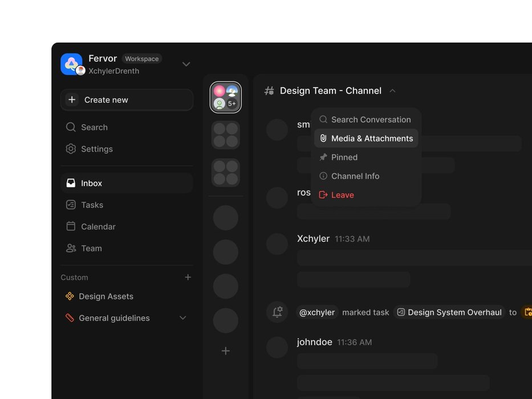This screenshot has width=532, height=399.
Task: Collapse the Design Team channel menu arrow
Action: point(392,91)
